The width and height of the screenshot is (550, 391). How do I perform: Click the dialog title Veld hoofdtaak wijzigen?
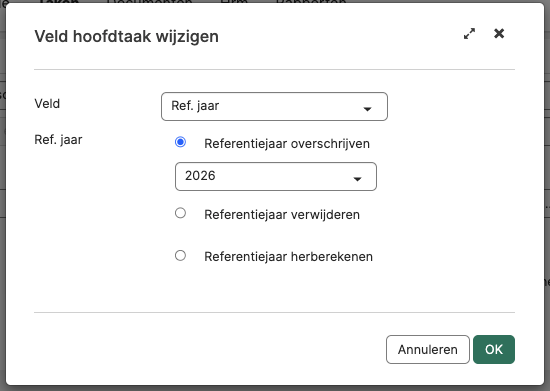tap(126, 36)
